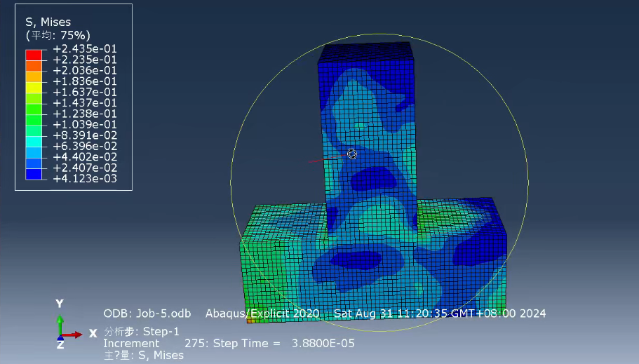Screen dimensions: 639x364
Task: Click the X axis of the triad
Action: 72,335
